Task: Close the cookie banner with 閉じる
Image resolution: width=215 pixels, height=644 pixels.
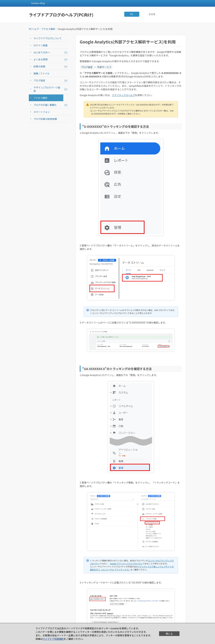Action: [169, 633]
